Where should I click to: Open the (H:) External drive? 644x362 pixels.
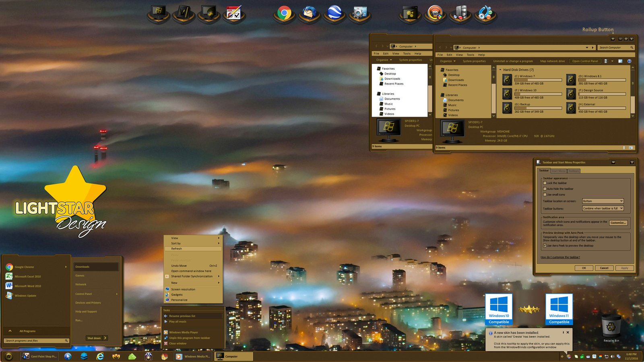click(x=596, y=108)
